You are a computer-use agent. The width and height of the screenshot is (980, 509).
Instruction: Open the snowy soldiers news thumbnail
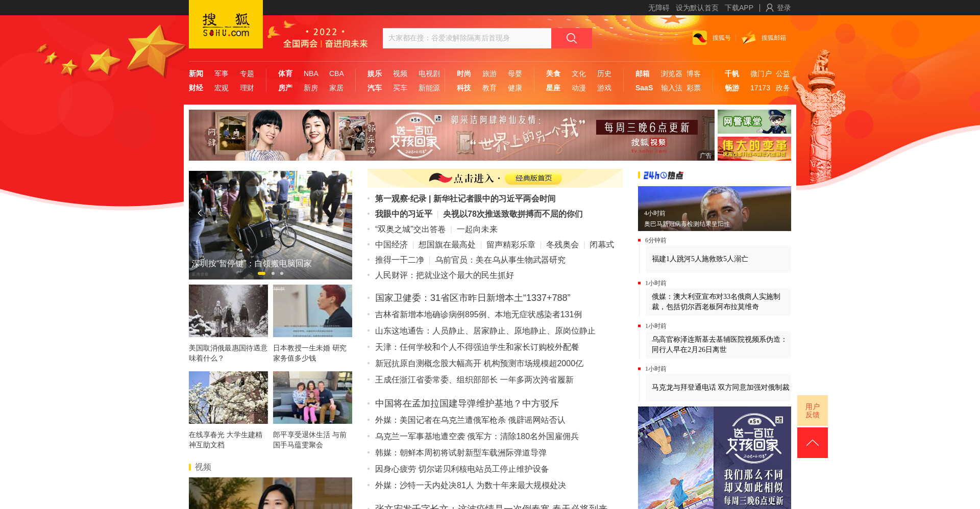pyautogui.click(x=228, y=311)
